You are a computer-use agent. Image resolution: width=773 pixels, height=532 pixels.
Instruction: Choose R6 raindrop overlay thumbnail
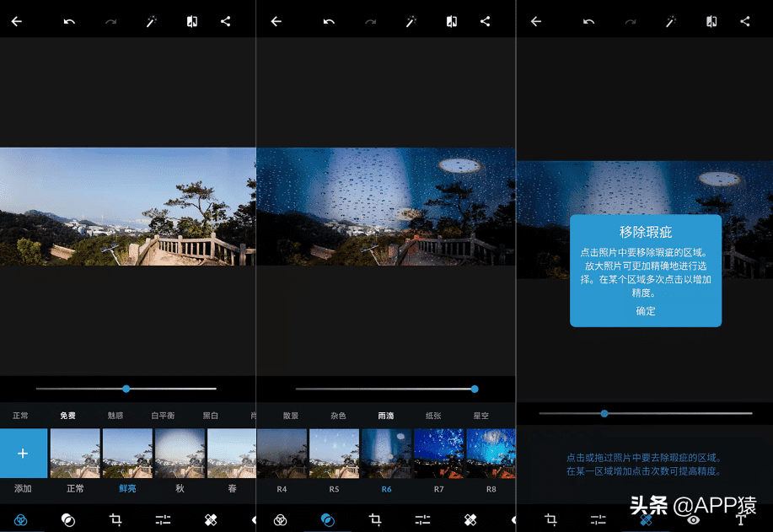[x=386, y=453]
